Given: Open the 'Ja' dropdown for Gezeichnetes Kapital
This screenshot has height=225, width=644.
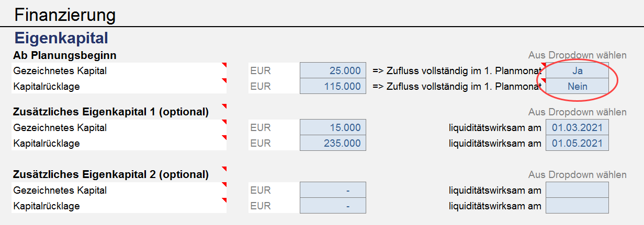Looking at the screenshot, I should (x=577, y=70).
